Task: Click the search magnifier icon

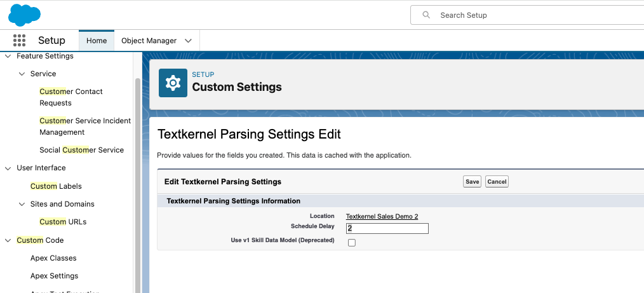Action: 426,15
